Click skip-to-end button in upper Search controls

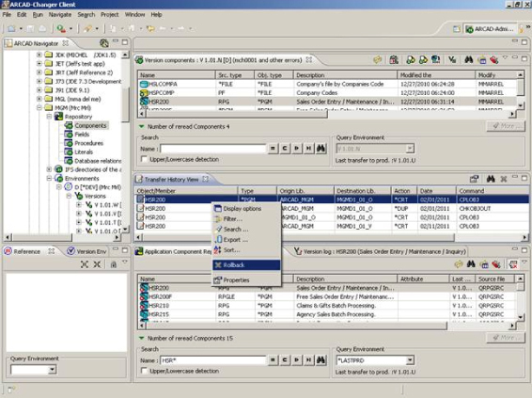(x=308, y=149)
